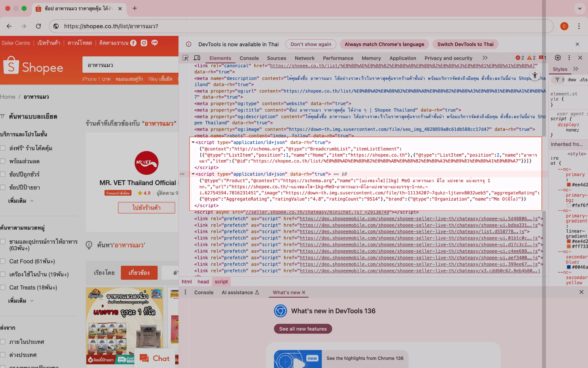This screenshot has width=588, height=368.
Task: Dismiss the DevTools language info bar
Action: (x=577, y=44)
